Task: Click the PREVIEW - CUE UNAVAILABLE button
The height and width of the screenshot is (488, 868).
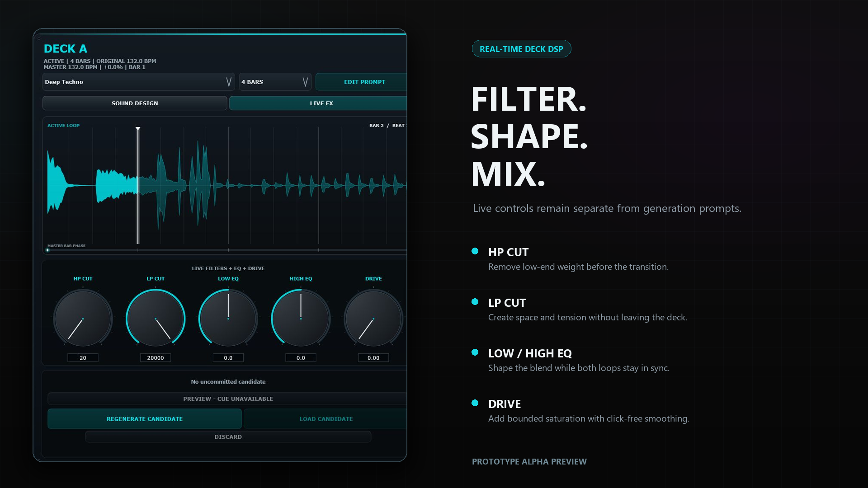Action: 227,399
